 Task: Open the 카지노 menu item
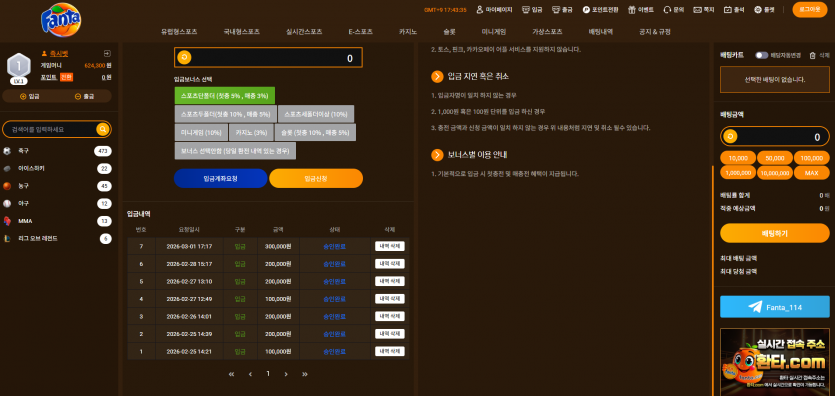click(x=408, y=31)
